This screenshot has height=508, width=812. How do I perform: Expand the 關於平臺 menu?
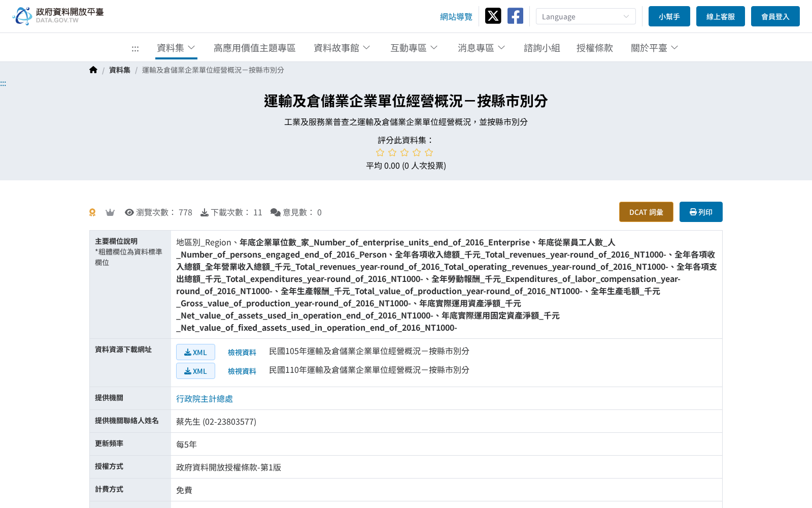(654, 48)
